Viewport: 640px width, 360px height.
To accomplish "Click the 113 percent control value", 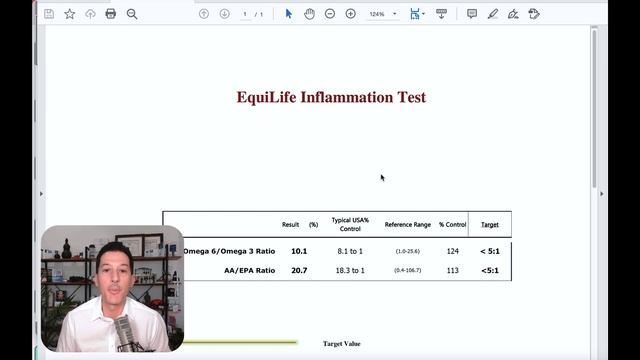I will point(452,270).
